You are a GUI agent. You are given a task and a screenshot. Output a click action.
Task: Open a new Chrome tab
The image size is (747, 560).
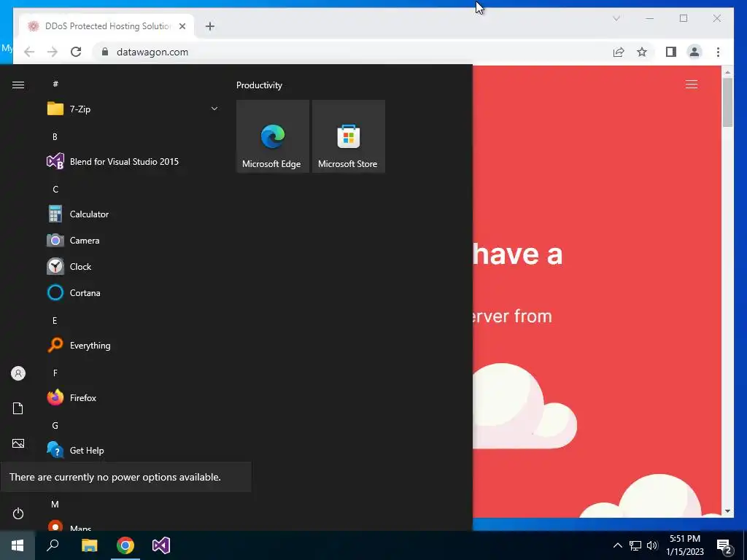[209, 26]
